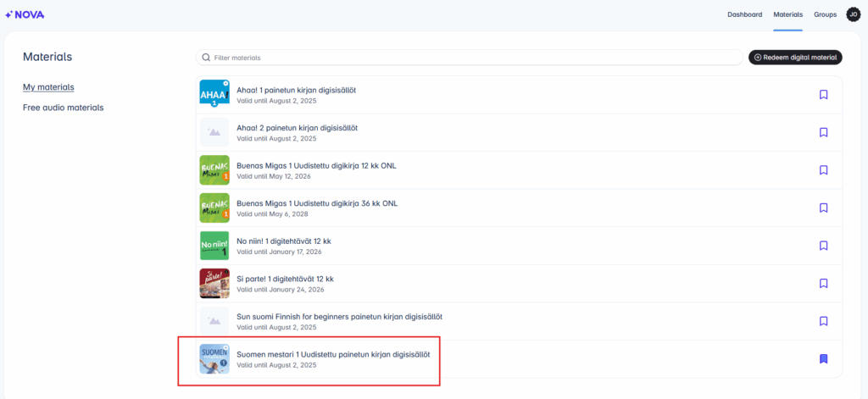
Task: Click 'Valid until May 6, 2028' text
Action: pos(272,213)
